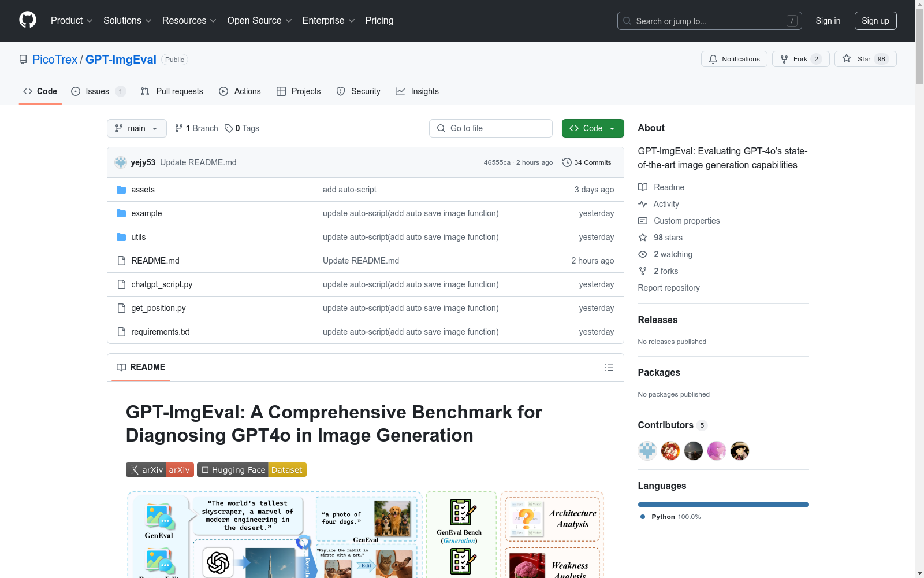924x578 pixels.
Task: Open the Releases heading link
Action: 658,320
